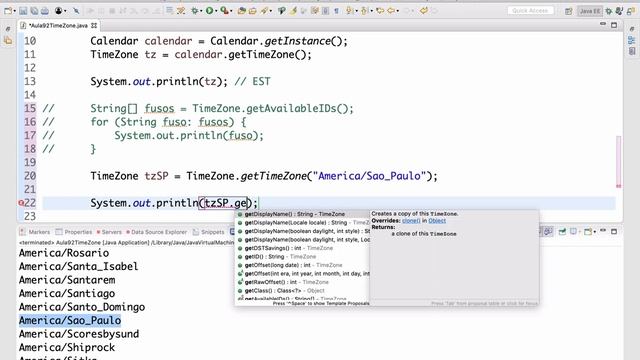Screen dimensions: 640x360
Task: Click the Debug bug icon
Action: coord(195,11)
